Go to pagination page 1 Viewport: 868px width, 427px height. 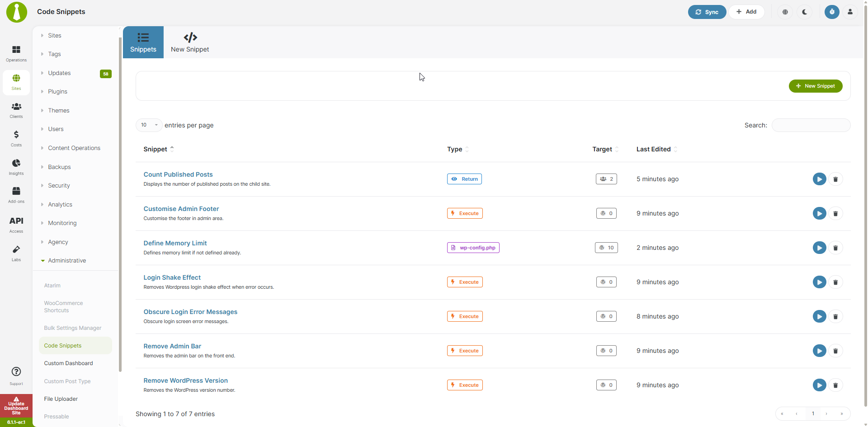(x=813, y=413)
